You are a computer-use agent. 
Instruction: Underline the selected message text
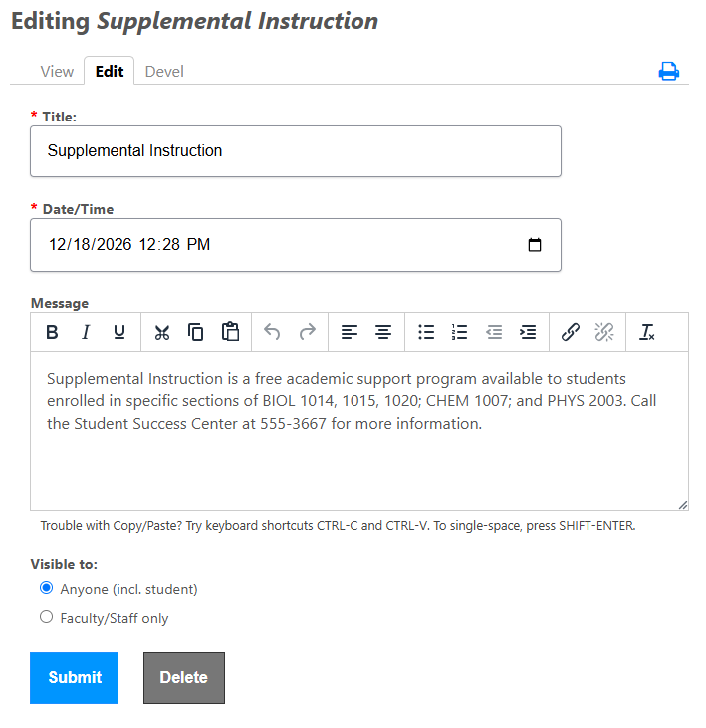[x=119, y=332]
